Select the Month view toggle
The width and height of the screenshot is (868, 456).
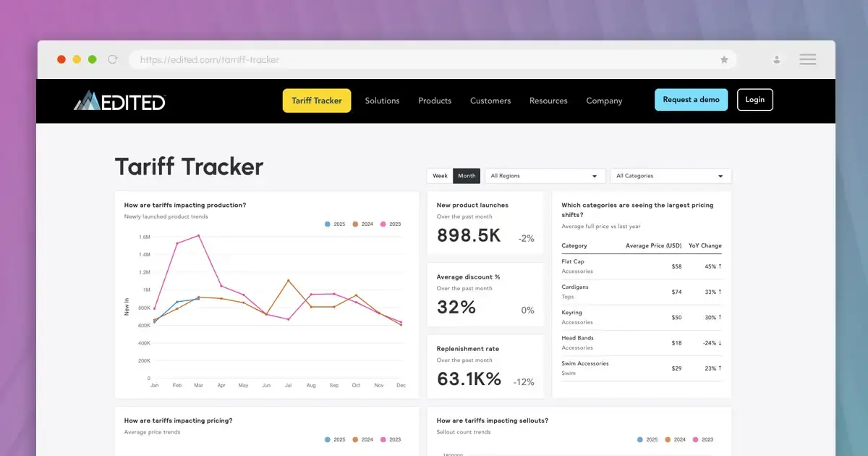tap(467, 175)
